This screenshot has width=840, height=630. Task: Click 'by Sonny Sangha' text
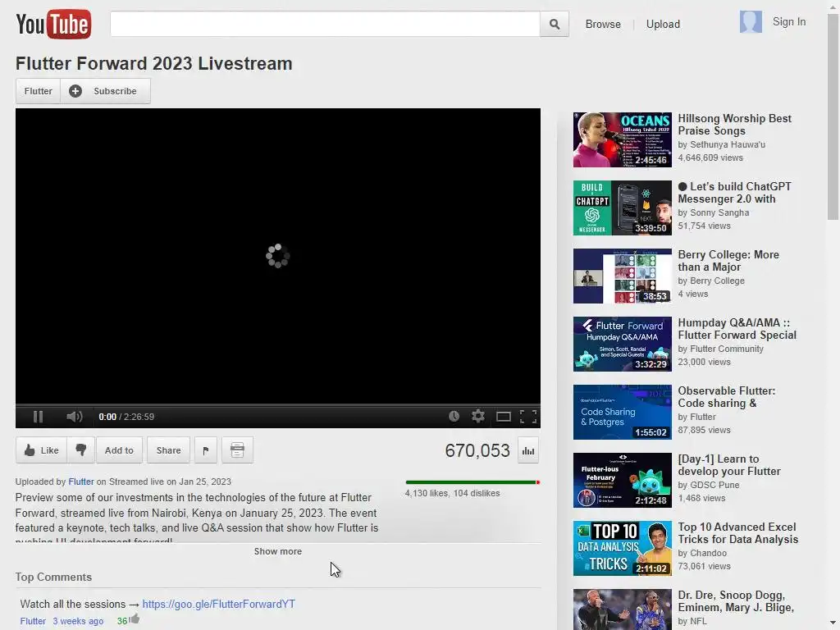713,212
